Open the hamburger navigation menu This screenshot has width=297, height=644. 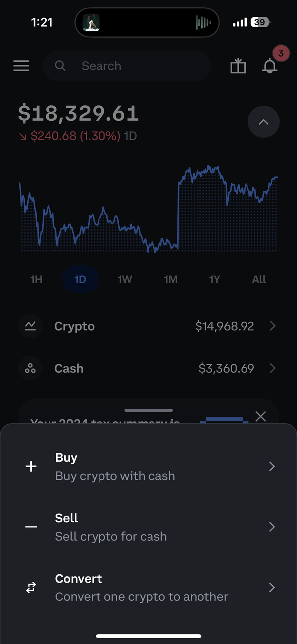pos(21,65)
